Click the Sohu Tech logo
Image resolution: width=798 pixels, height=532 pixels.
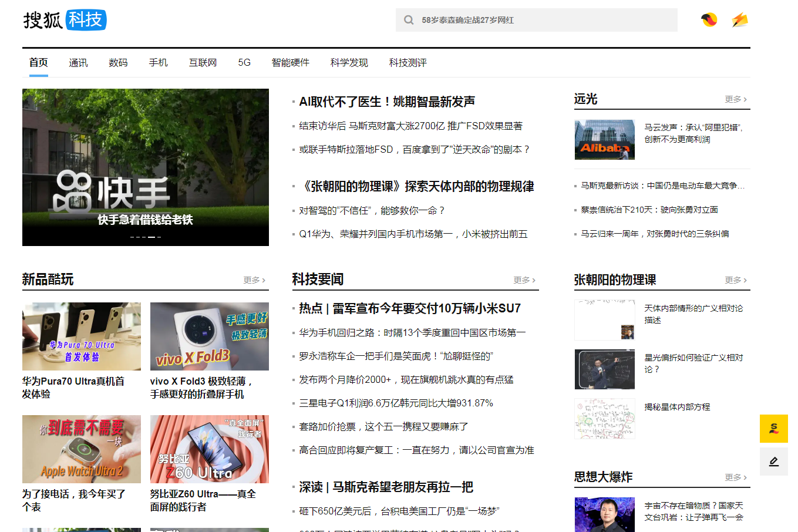(x=65, y=19)
